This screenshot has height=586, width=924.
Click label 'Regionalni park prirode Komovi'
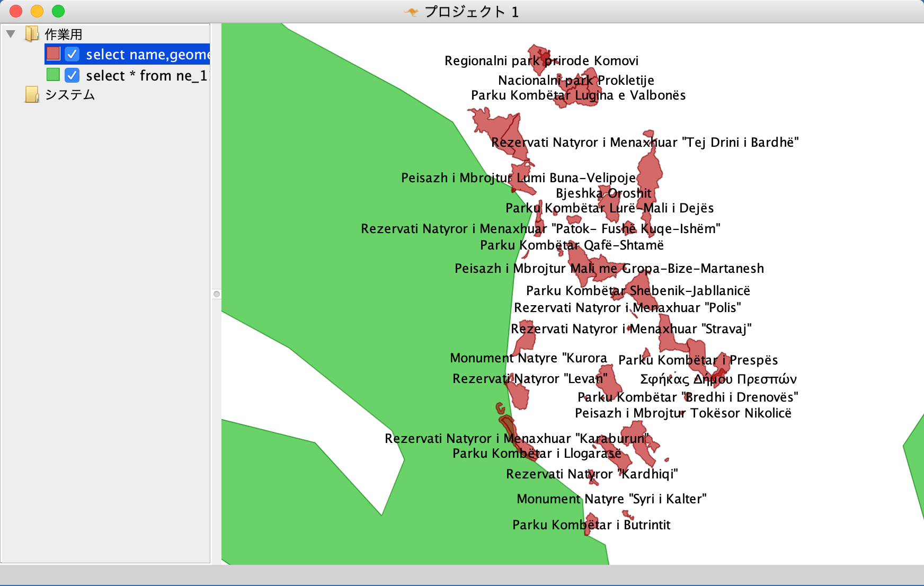click(x=541, y=61)
